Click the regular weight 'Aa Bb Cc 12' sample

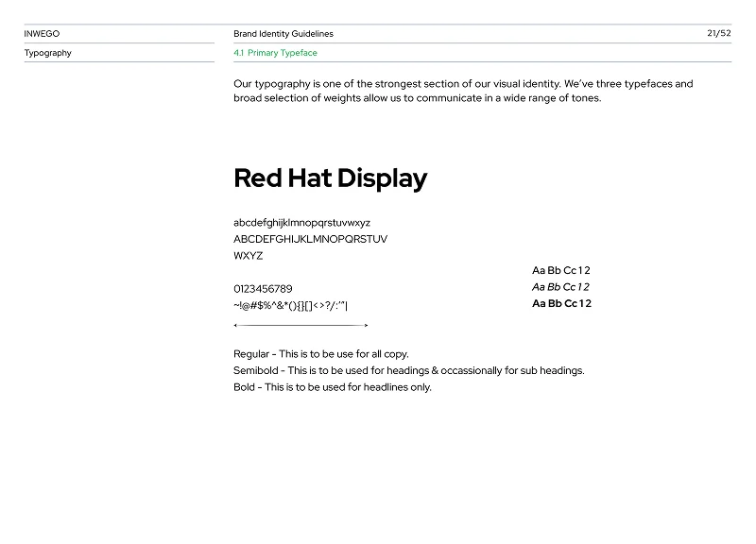tap(561, 271)
